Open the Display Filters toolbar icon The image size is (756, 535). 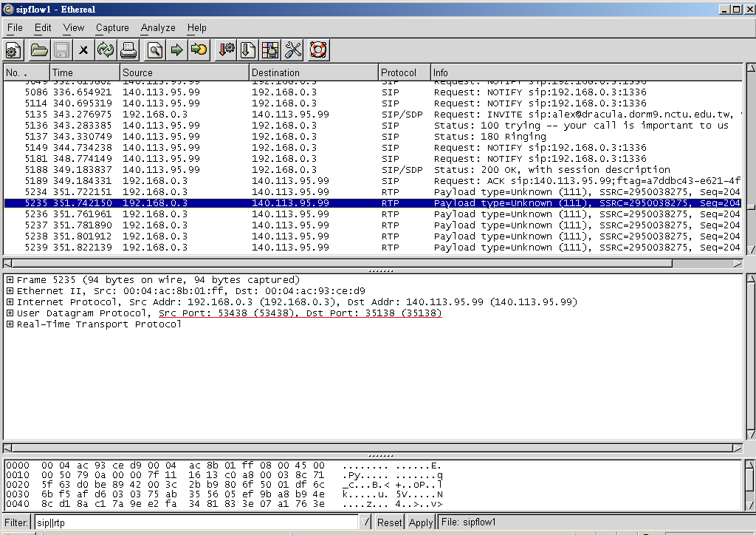pos(248,50)
